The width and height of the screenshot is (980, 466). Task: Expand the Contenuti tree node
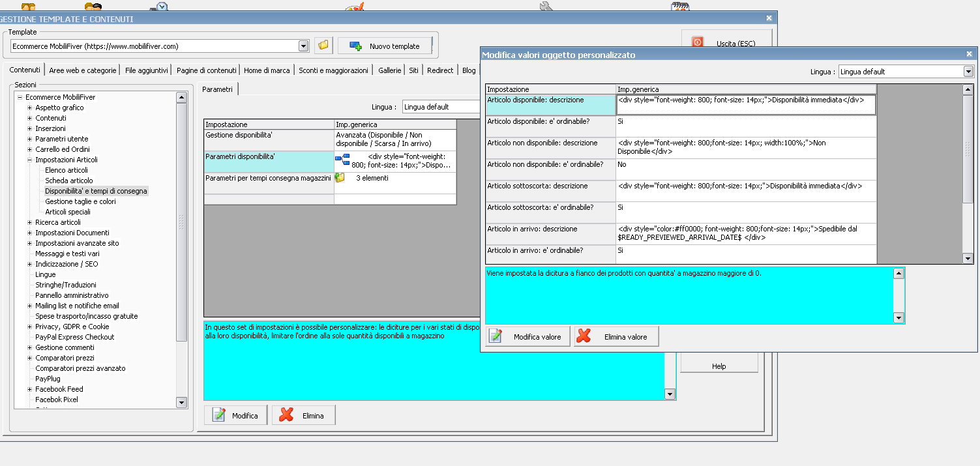tap(30, 118)
